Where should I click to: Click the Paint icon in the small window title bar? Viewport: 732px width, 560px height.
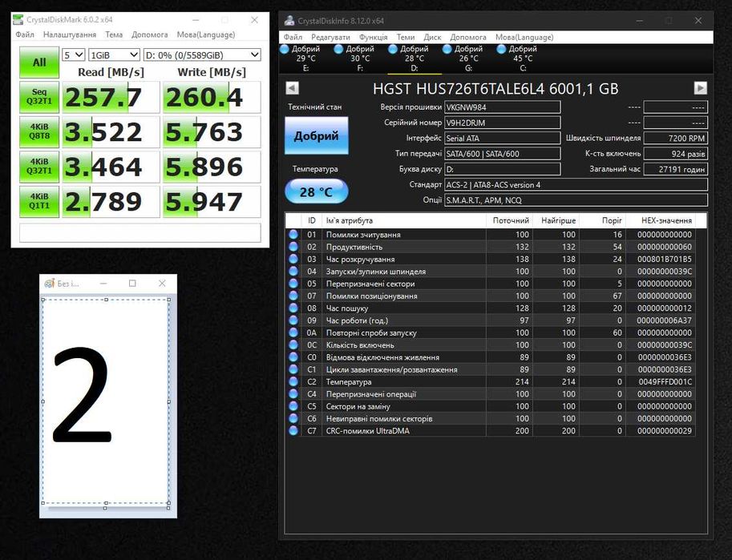click(x=49, y=284)
